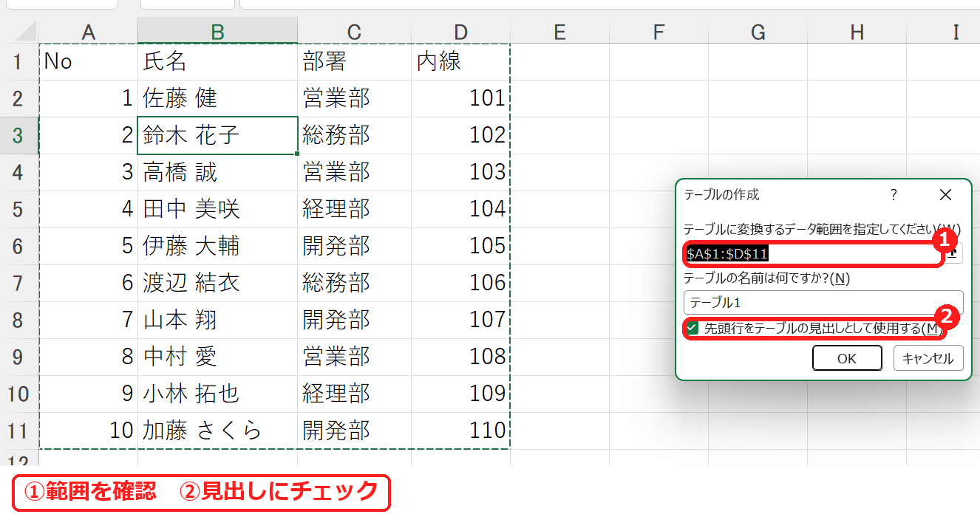
Task: Click extension cell 105
Action: (460, 246)
